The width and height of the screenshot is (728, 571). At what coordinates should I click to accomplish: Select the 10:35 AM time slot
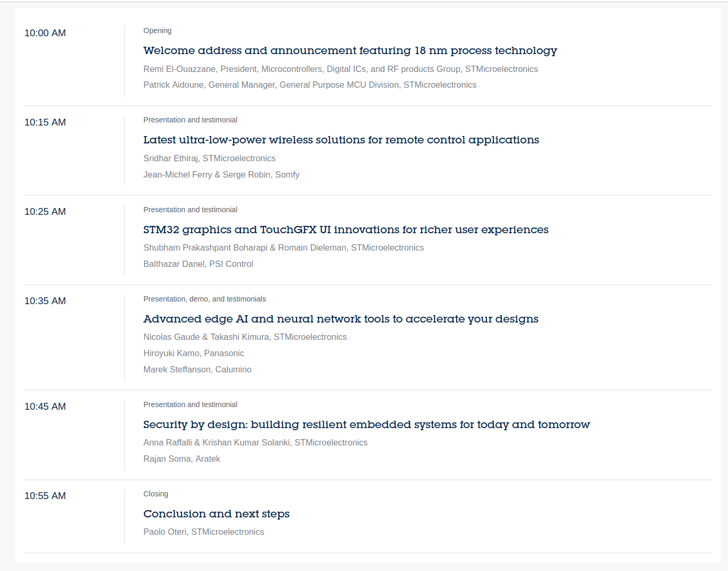coord(45,301)
